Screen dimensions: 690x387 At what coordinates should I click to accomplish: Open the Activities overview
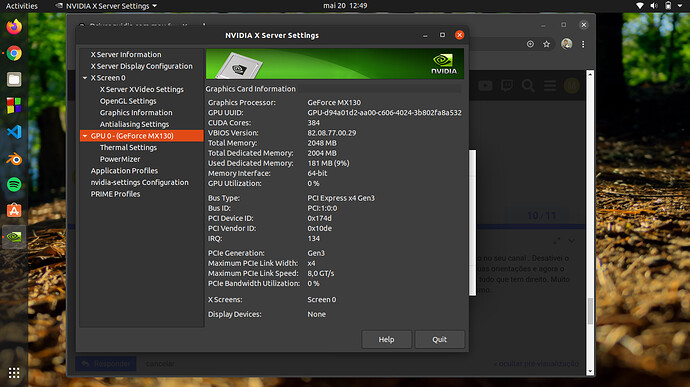coord(22,6)
